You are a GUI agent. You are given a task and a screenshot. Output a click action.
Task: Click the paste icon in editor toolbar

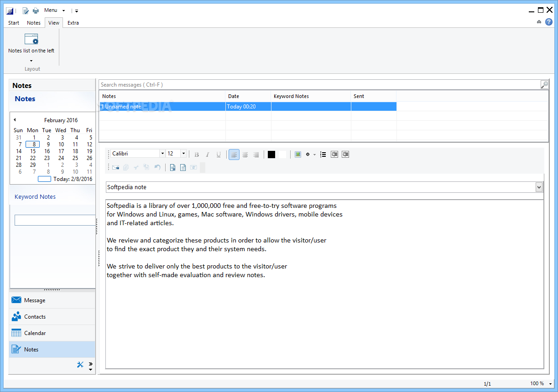pos(146,167)
